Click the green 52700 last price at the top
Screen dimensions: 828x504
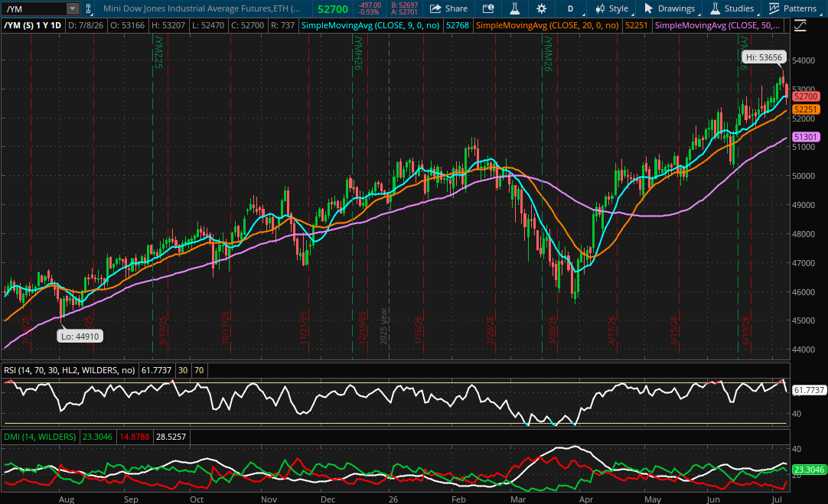333,9
